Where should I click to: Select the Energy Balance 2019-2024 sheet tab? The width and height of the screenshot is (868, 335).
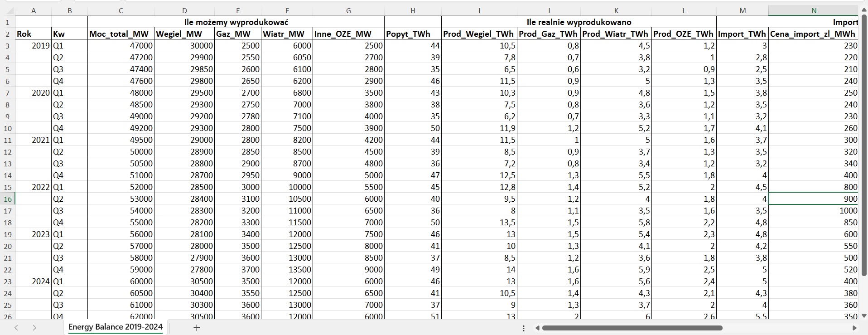[116, 327]
